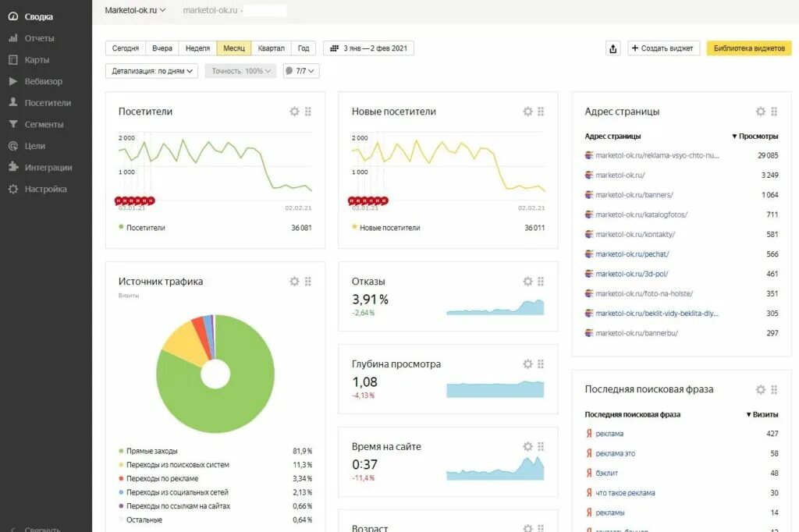Screen dimensions: 799x532
Task: Click drag handle of Глубина просмотра widget
Action: 541,364
